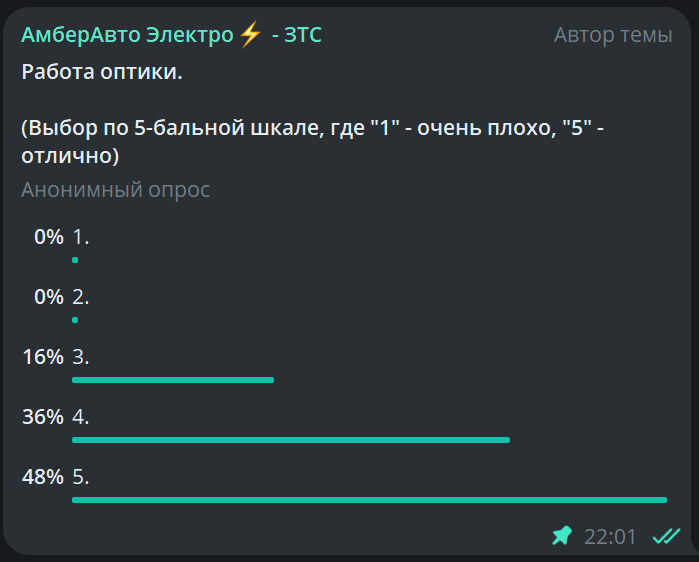
Task: Click the lightning bolt emoji in sender name
Action: (x=250, y=35)
